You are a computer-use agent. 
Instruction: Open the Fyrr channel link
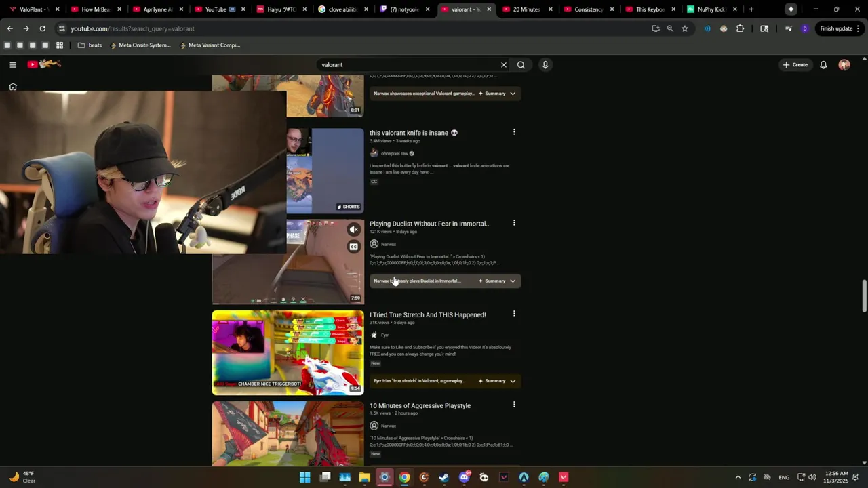click(384, 335)
